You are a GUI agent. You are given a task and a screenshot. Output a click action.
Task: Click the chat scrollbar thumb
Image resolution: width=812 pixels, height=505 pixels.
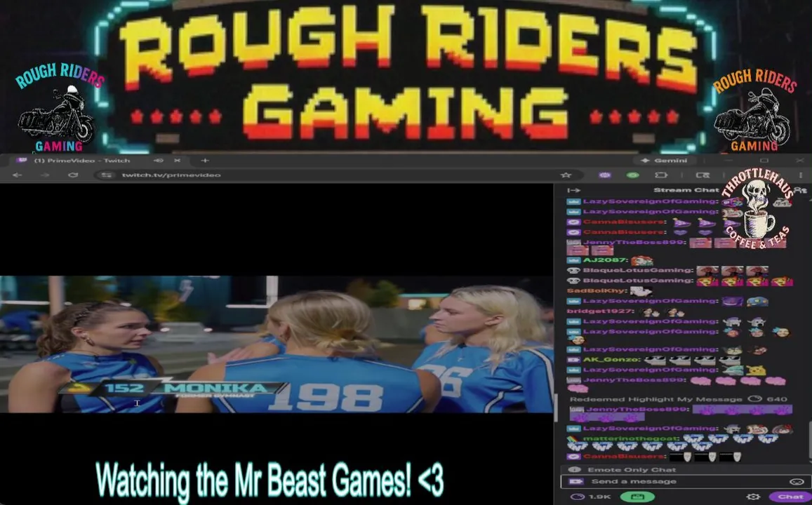[x=810, y=440]
